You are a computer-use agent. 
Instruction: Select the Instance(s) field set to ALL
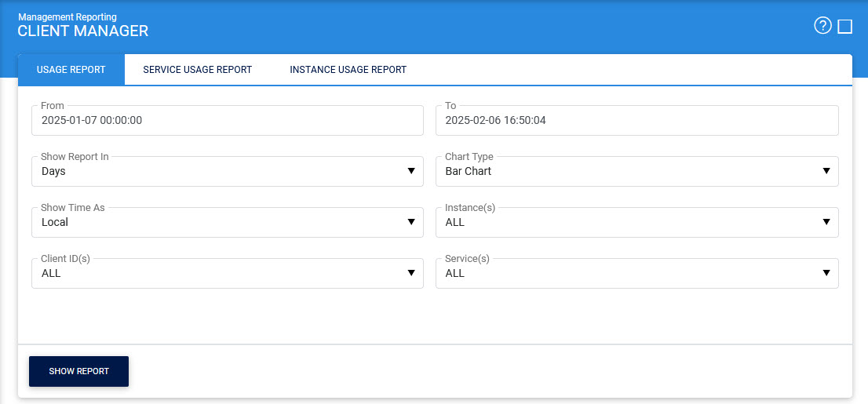[x=628, y=223]
